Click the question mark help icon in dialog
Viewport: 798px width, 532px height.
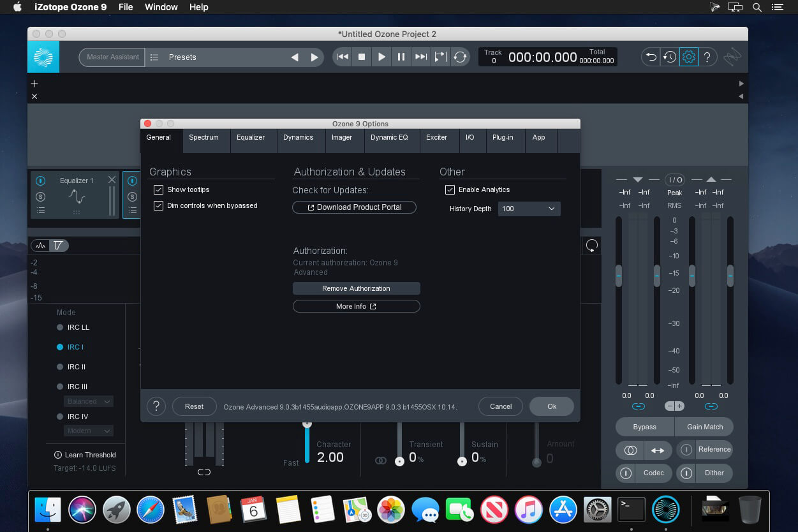(156, 406)
